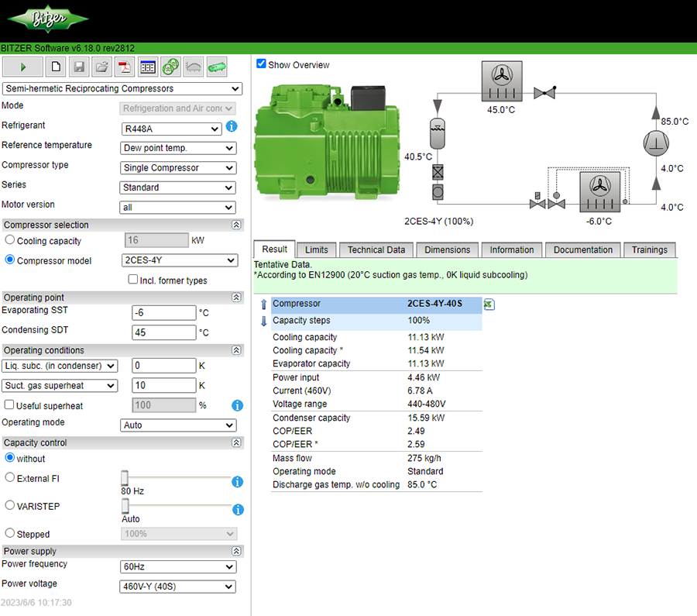Collapse the Power supply section
Image resolution: width=697 pixels, height=616 pixels.
(x=236, y=551)
